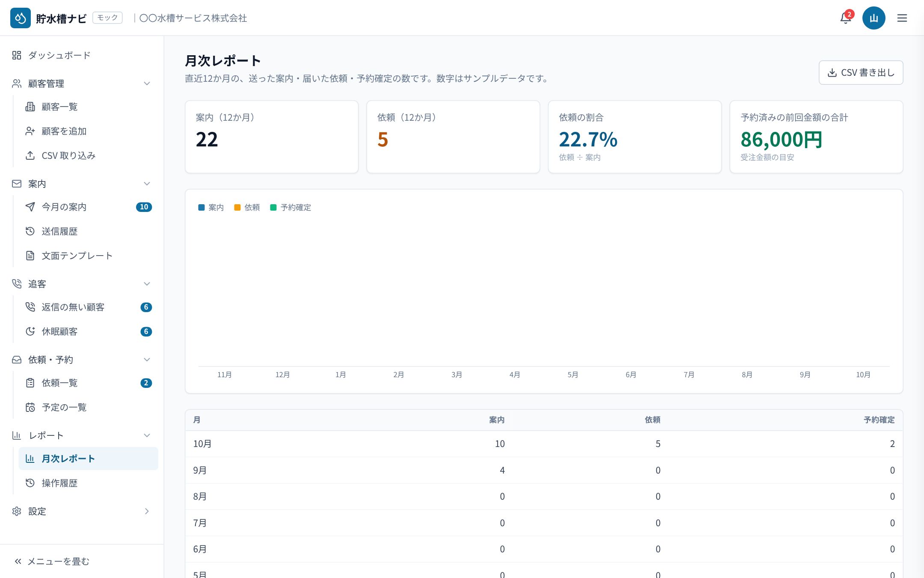924x578 pixels.
Task: Click the 顧客を追加 person-plus icon
Action: pyautogui.click(x=30, y=131)
